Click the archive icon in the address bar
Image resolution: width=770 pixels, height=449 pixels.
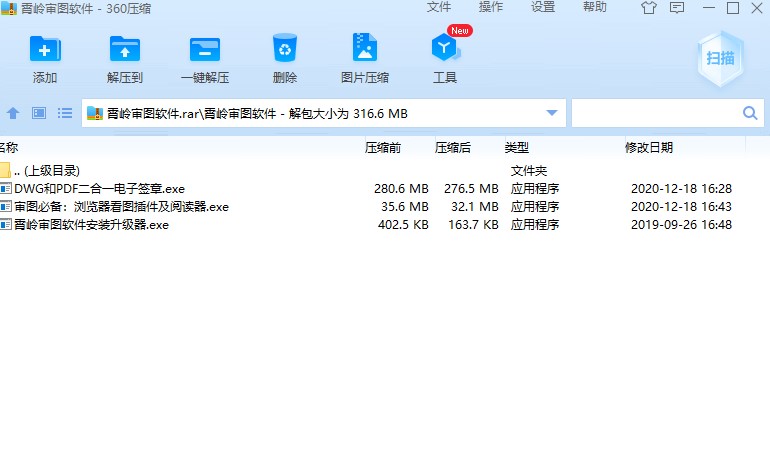pos(95,113)
